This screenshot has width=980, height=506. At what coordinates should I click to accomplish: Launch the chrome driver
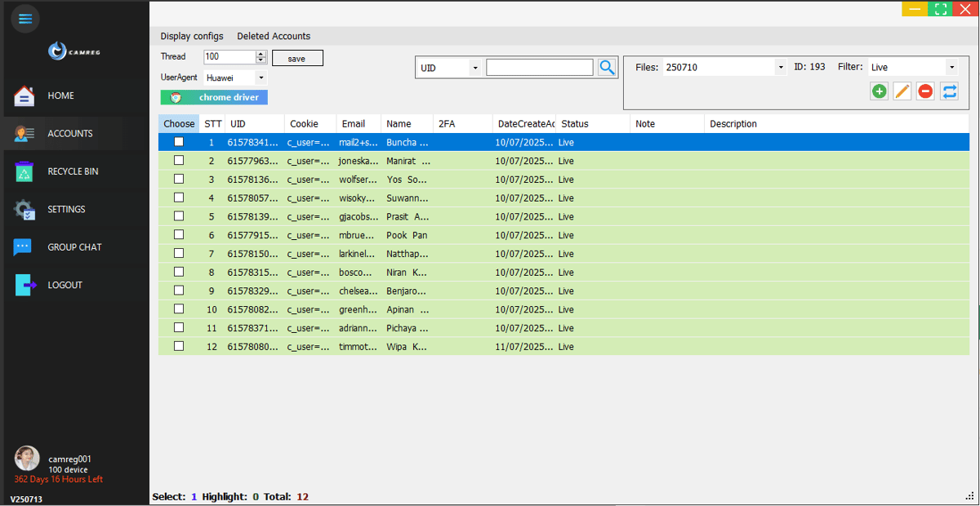click(x=214, y=97)
